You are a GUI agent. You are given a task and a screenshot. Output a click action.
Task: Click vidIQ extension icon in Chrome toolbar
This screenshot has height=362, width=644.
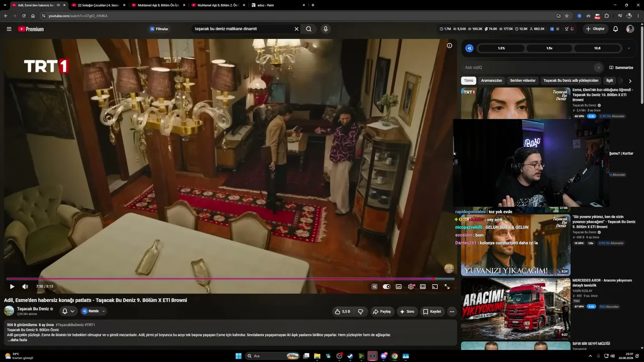pyautogui.click(x=579, y=16)
